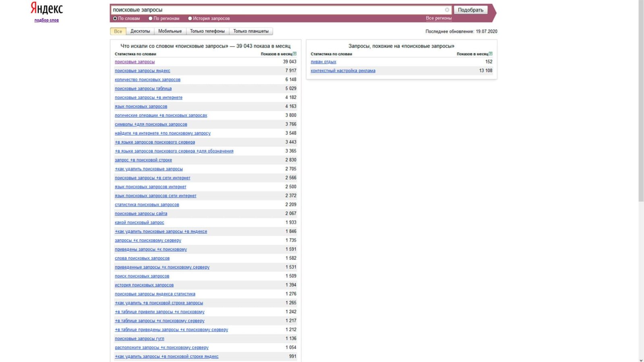Open link язык поисковых запросов
This screenshot has width=644, height=362.
[x=141, y=107]
